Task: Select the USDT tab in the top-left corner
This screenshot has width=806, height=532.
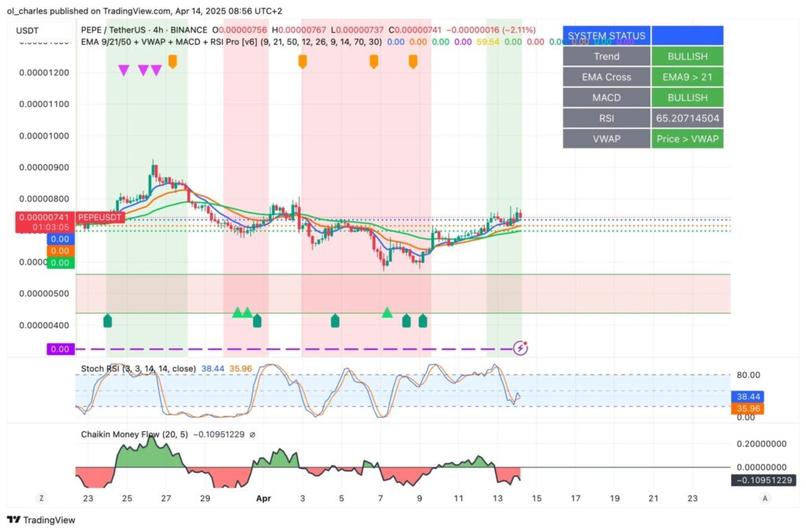Action: coord(27,29)
